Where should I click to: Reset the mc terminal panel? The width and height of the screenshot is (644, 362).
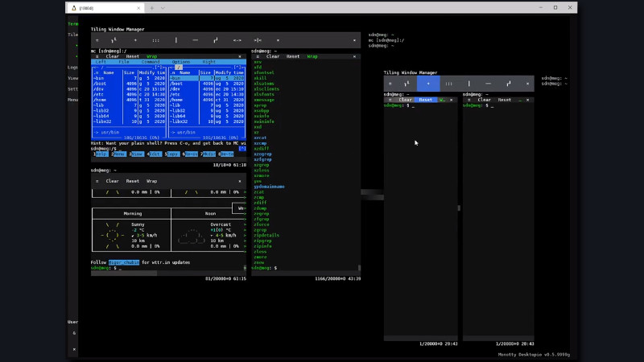(132, 56)
